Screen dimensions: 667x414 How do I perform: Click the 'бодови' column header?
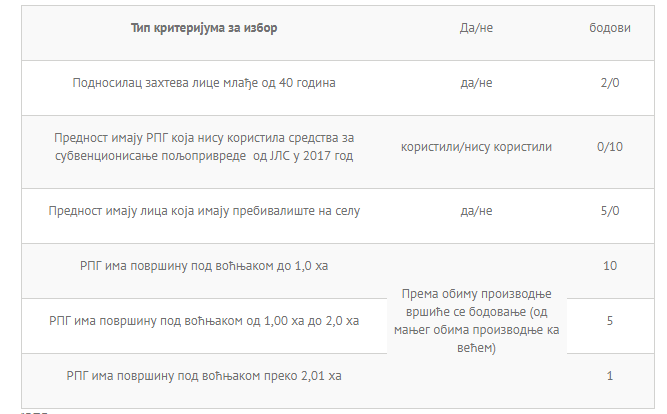point(610,28)
